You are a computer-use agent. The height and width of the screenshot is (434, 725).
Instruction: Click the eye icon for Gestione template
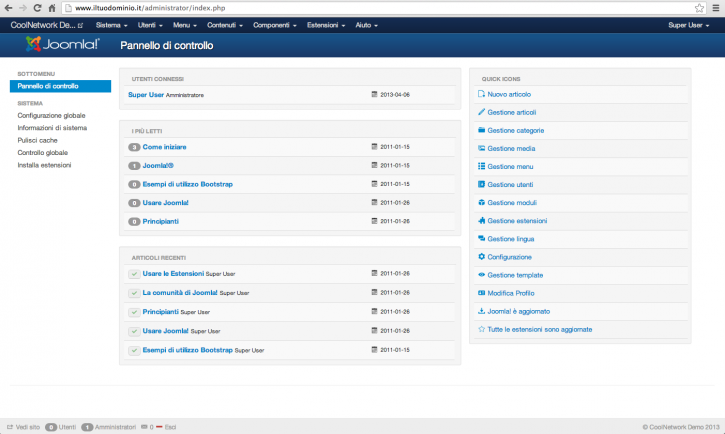481,275
